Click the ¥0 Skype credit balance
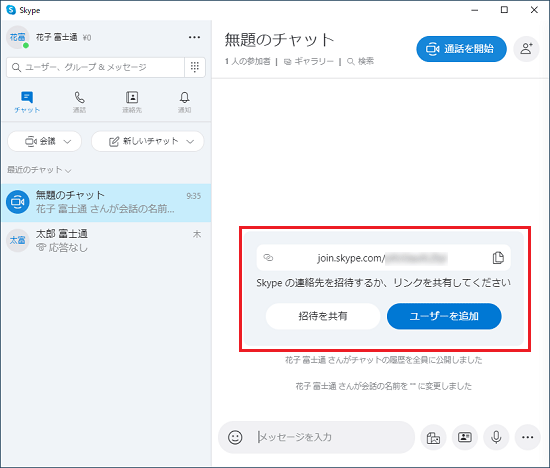This screenshot has width=550, height=468. [87, 38]
